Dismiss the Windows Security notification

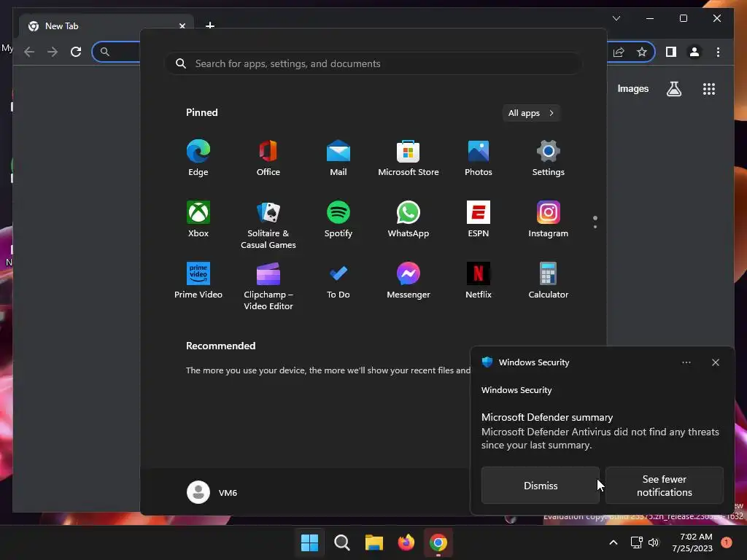coord(541,485)
